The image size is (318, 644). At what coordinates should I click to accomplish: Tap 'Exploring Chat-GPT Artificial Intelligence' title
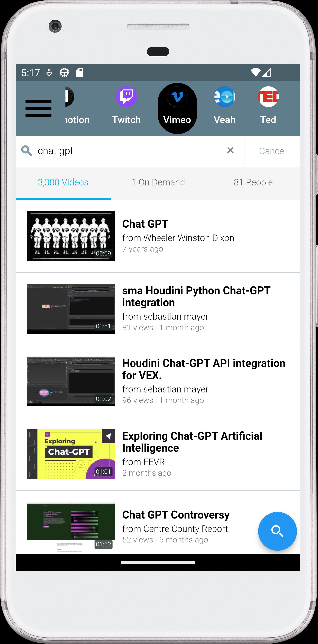point(192,442)
